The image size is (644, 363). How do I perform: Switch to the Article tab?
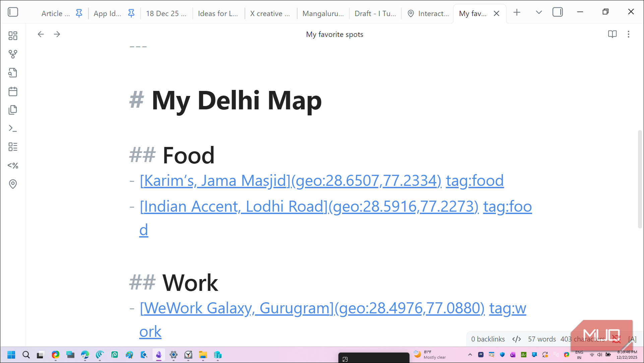pos(56,13)
